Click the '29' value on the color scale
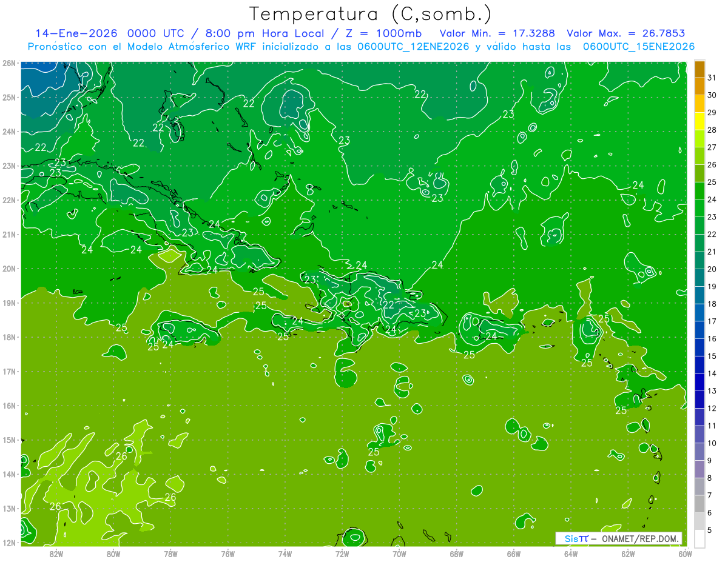The height and width of the screenshot is (562, 728). pyautogui.click(x=712, y=112)
